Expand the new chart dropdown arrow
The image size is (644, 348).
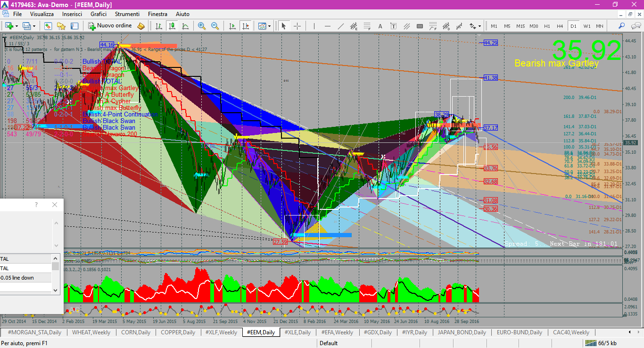(17, 26)
